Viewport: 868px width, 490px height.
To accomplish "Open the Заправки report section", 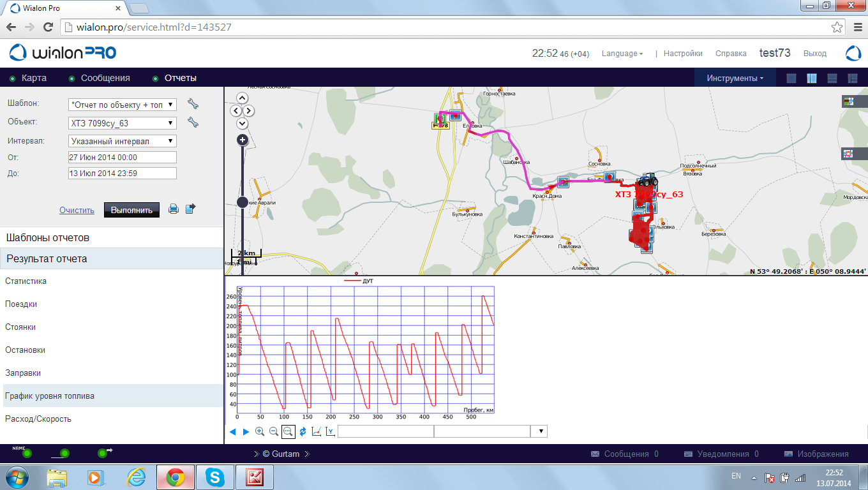I will (x=23, y=373).
